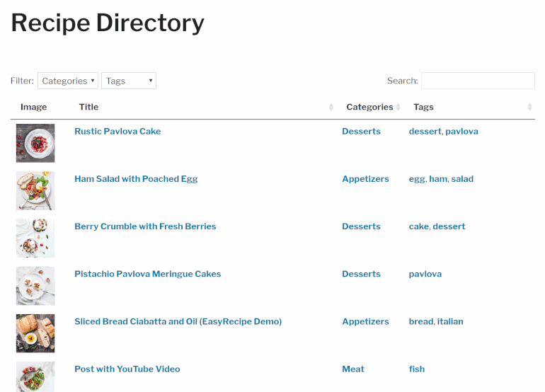
Task: Filter by Appetizers category in Ham Salad row
Action: (365, 179)
